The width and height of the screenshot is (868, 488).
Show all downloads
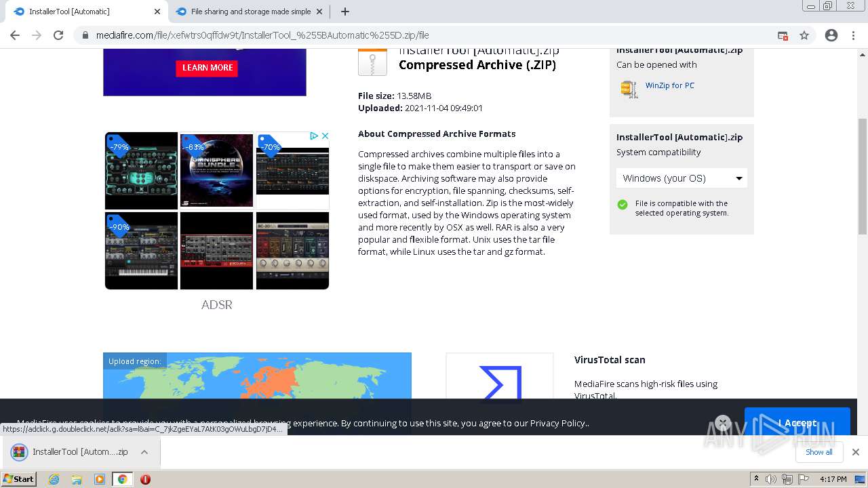click(x=818, y=452)
